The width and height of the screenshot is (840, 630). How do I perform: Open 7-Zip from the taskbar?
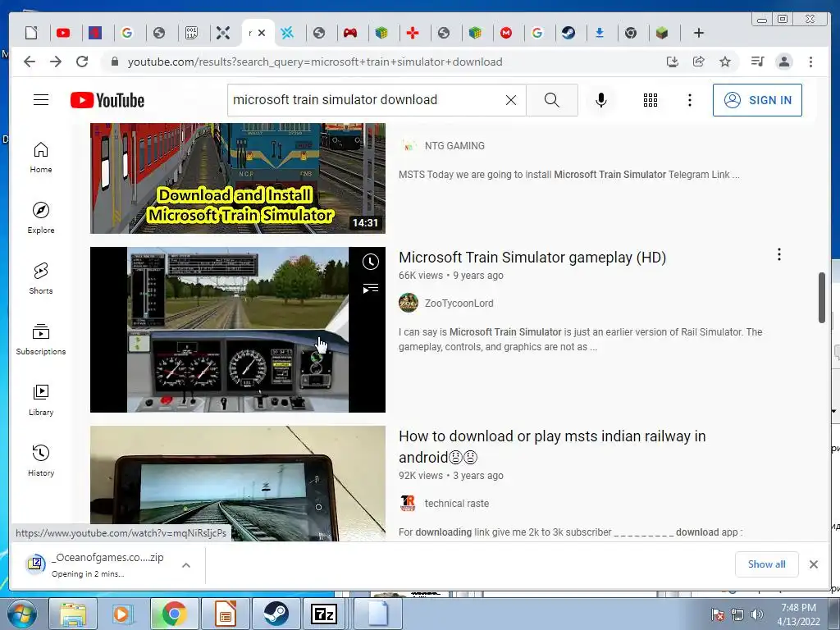tap(323, 614)
